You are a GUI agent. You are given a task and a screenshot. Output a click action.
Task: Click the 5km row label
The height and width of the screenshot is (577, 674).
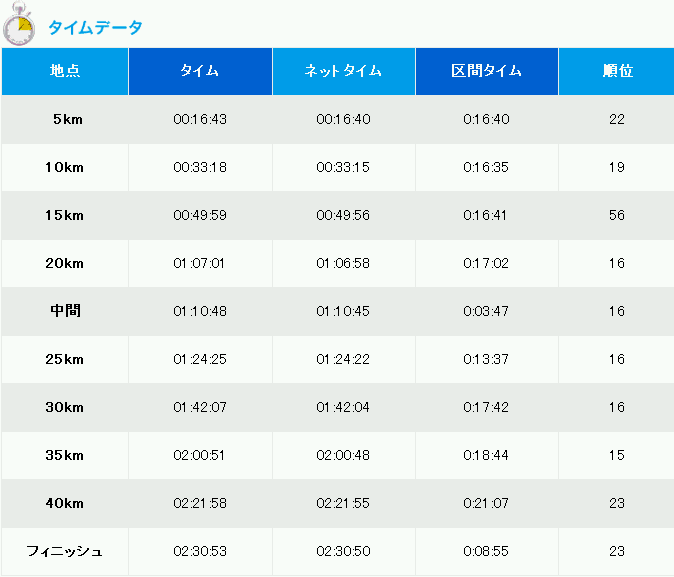[x=68, y=119]
